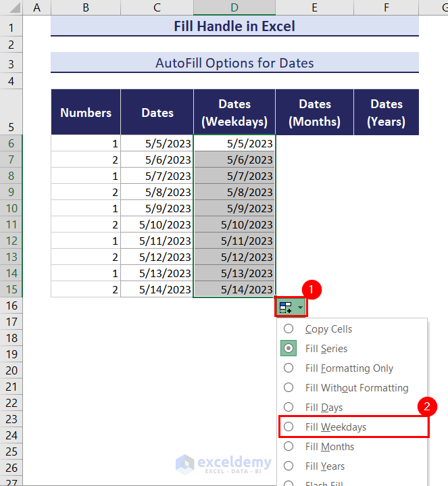448x486 pixels.
Task: Select row 10 header
Action: click(11, 208)
